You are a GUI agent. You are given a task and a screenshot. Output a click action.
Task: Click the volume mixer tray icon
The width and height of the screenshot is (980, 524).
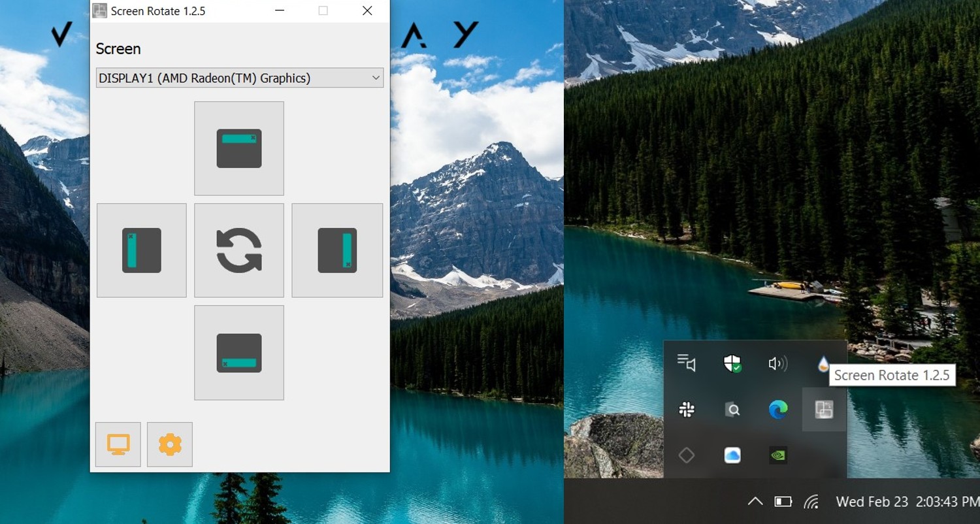[x=686, y=364]
